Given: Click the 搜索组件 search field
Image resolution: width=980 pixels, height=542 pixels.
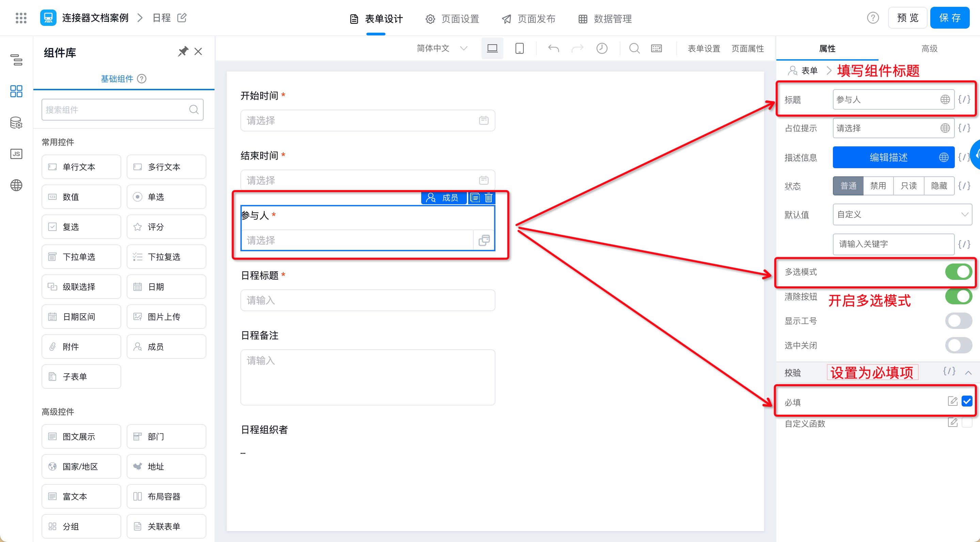Looking at the screenshot, I should coord(123,110).
